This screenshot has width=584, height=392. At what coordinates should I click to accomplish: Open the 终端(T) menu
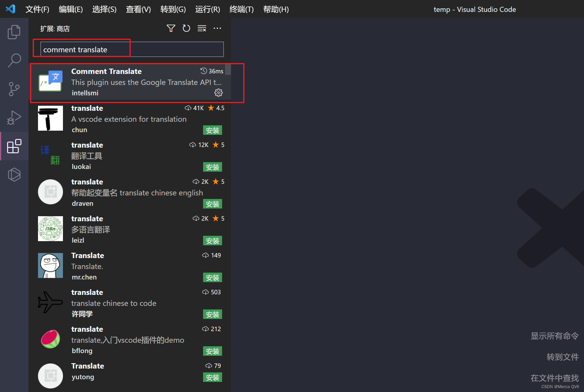(x=241, y=10)
